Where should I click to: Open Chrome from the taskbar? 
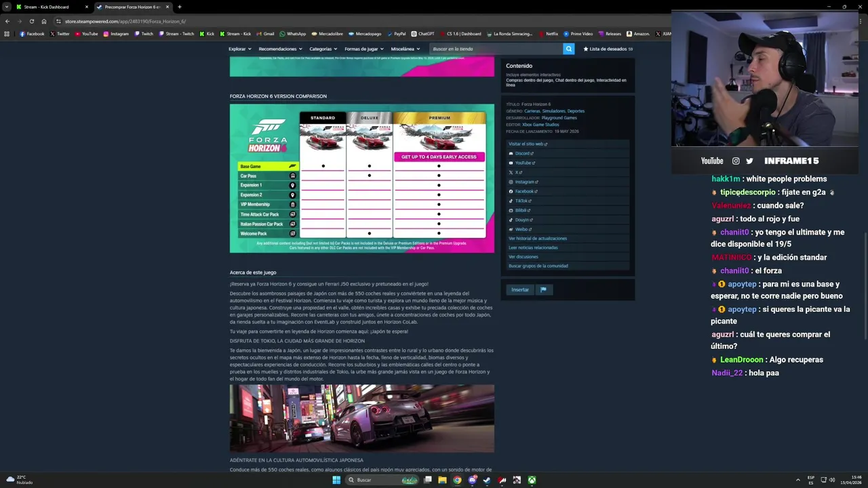click(x=457, y=480)
